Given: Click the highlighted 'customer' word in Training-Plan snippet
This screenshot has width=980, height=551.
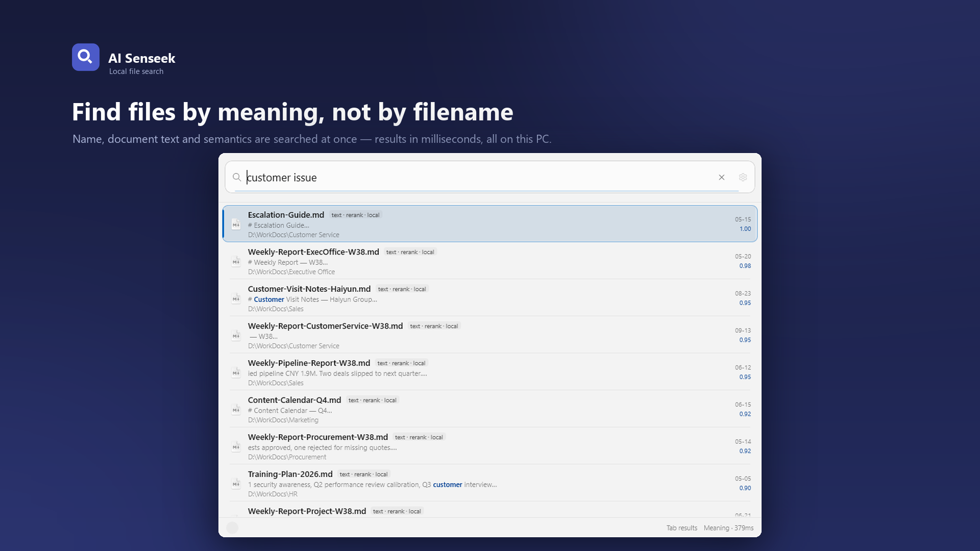Looking at the screenshot, I should click(x=448, y=485).
